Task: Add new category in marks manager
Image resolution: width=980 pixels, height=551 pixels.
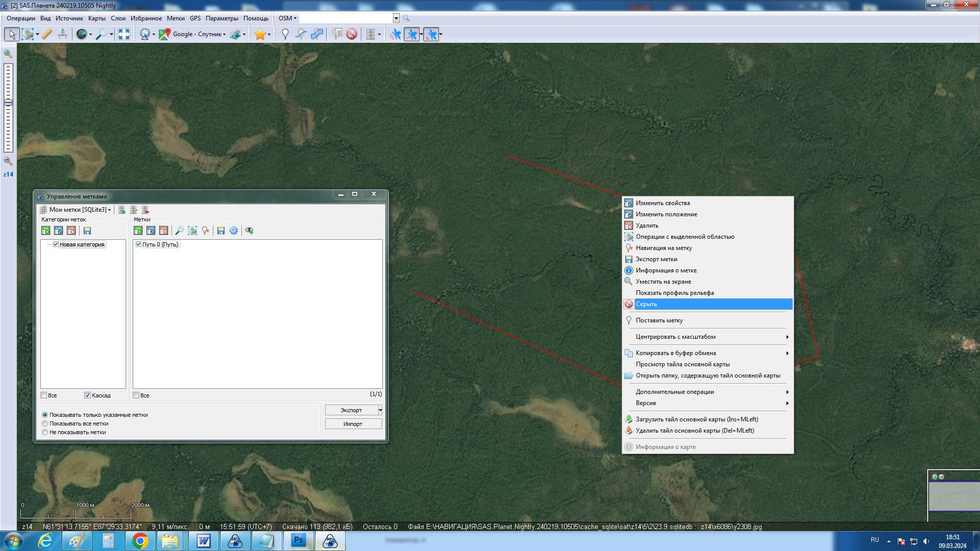Action: pos(45,231)
